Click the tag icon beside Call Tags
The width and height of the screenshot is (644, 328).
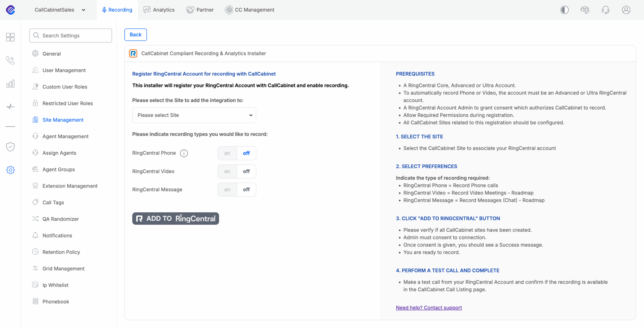35,202
